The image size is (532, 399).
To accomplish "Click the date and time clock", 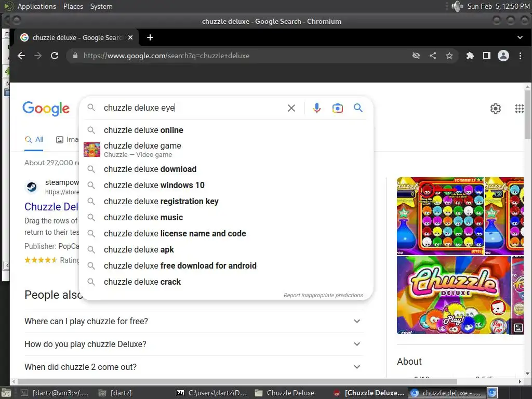I will (498, 6).
